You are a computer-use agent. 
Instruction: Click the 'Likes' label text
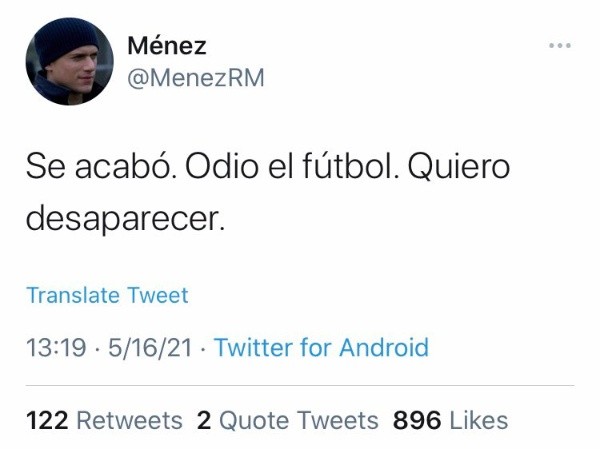[x=478, y=421]
